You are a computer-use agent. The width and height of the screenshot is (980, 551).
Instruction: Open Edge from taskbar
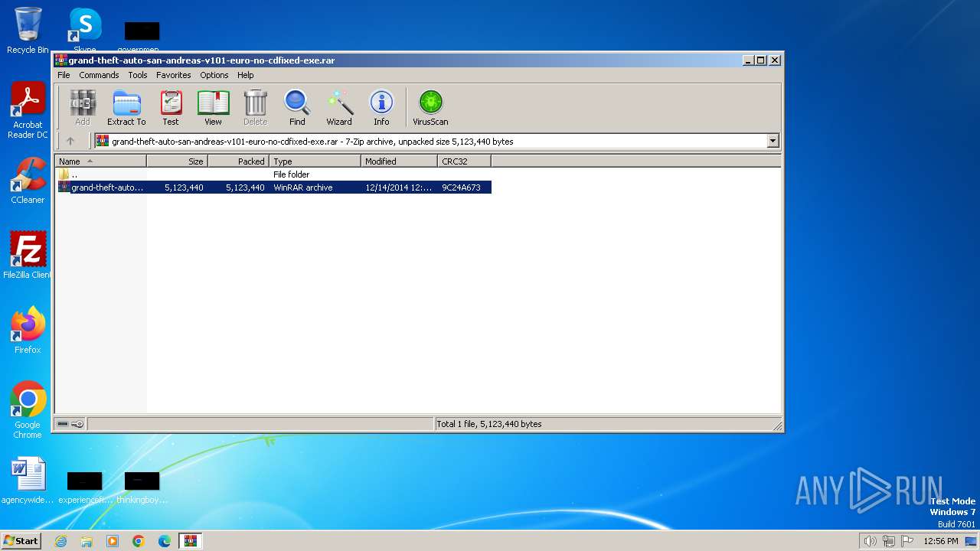tap(165, 541)
